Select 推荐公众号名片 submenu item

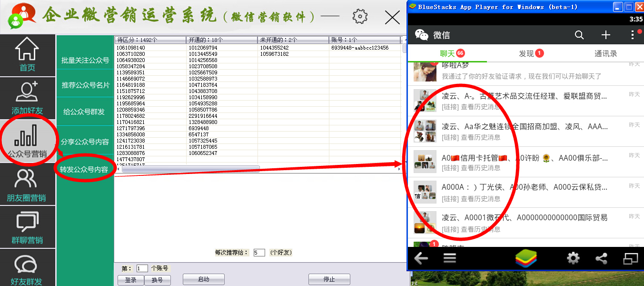85,85
